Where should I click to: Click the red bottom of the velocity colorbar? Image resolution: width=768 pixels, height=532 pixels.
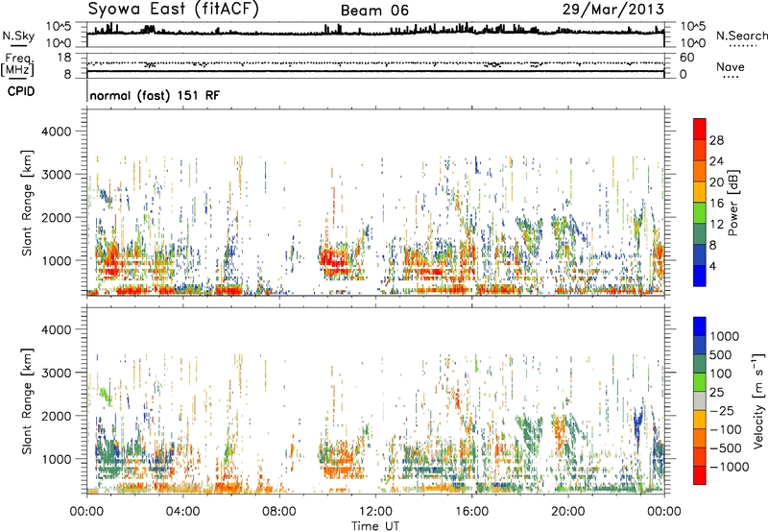click(x=700, y=475)
